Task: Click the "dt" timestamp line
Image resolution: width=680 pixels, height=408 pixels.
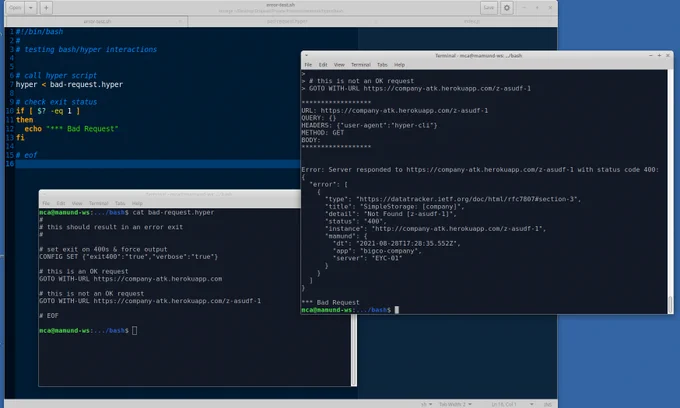Action: click(396, 243)
